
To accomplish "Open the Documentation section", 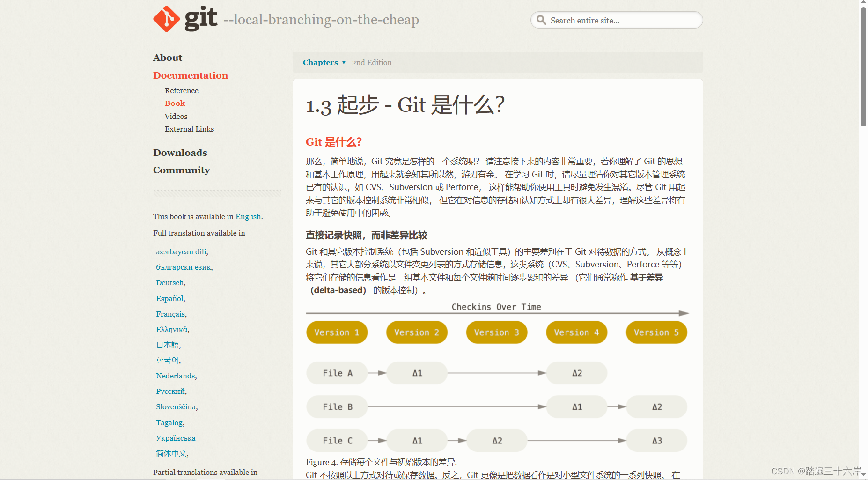I will coord(191,75).
